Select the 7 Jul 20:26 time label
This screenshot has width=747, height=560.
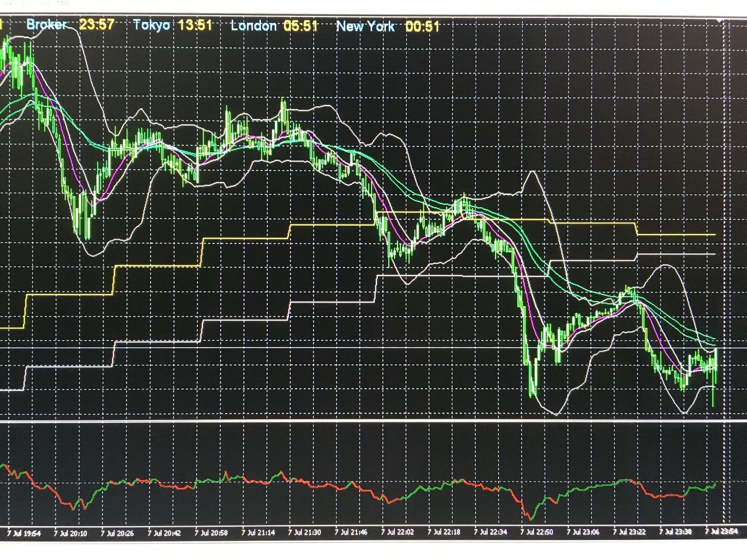click(x=117, y=533)
